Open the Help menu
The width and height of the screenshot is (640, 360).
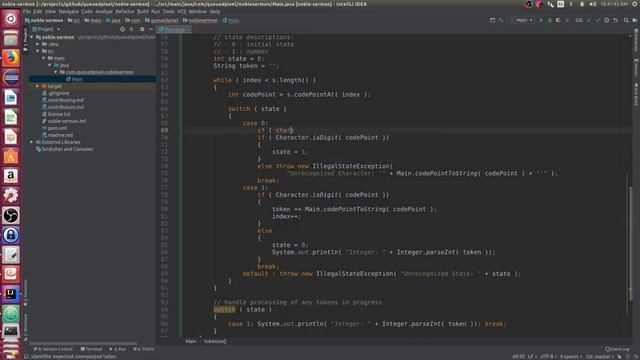pos(215,12)
